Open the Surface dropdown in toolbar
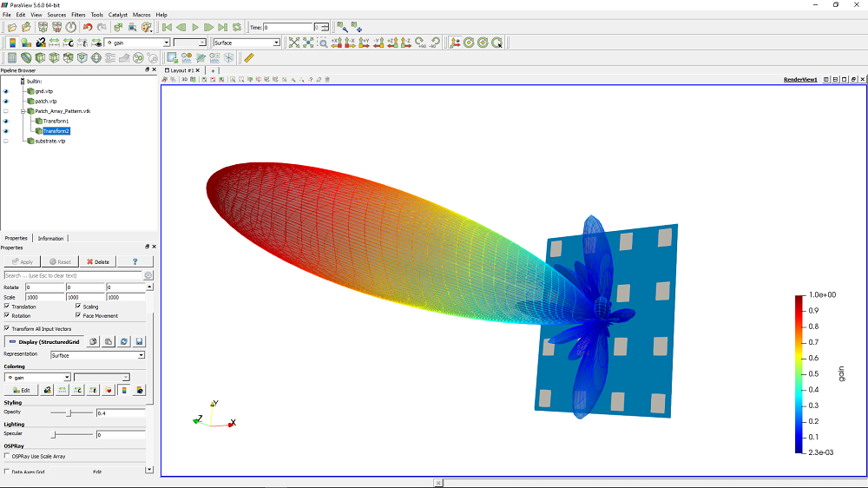This screenshot has width=868, height=488. (x=247, y=43)
